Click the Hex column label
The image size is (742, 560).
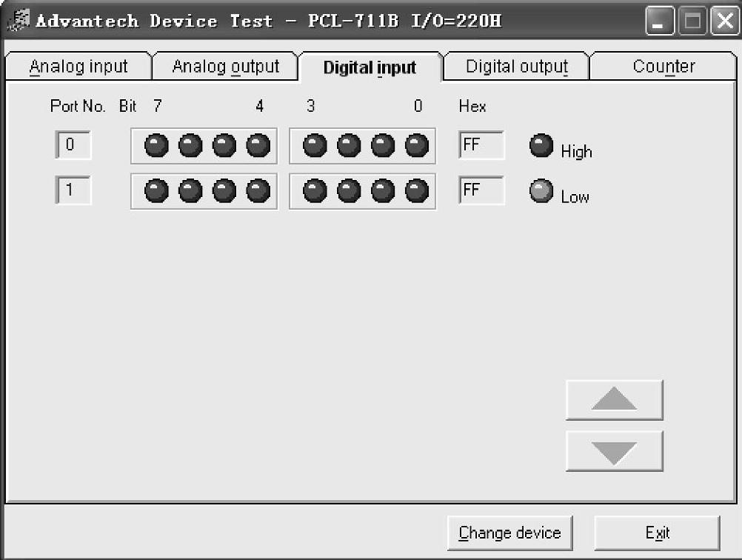click(472, 106)
